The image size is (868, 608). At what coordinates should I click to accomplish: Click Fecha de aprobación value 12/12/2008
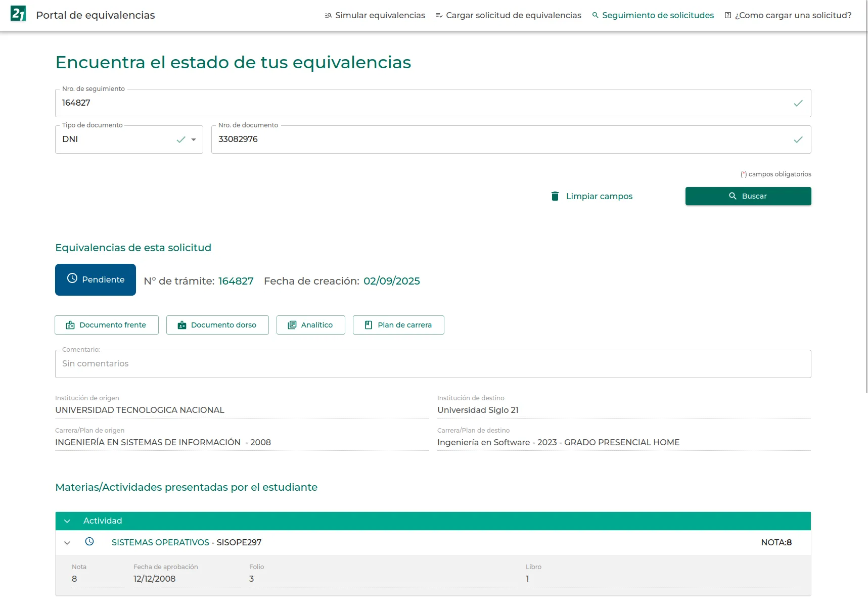155,579
